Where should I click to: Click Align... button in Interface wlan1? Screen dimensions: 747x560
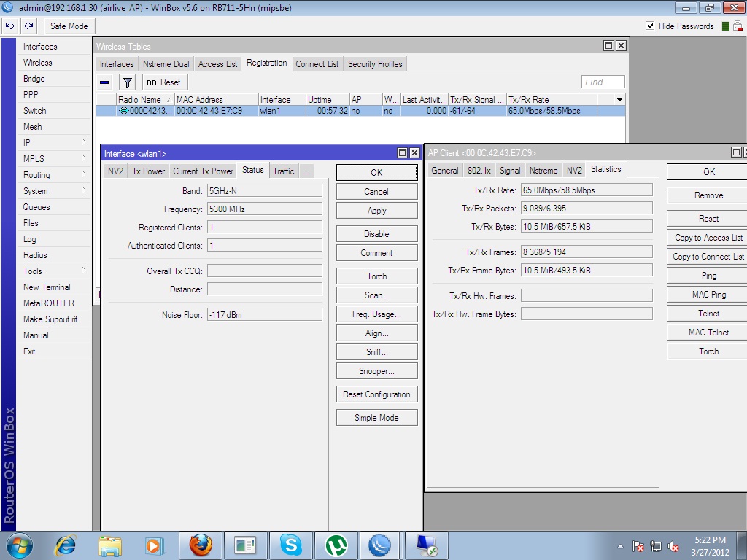(377, 333)
